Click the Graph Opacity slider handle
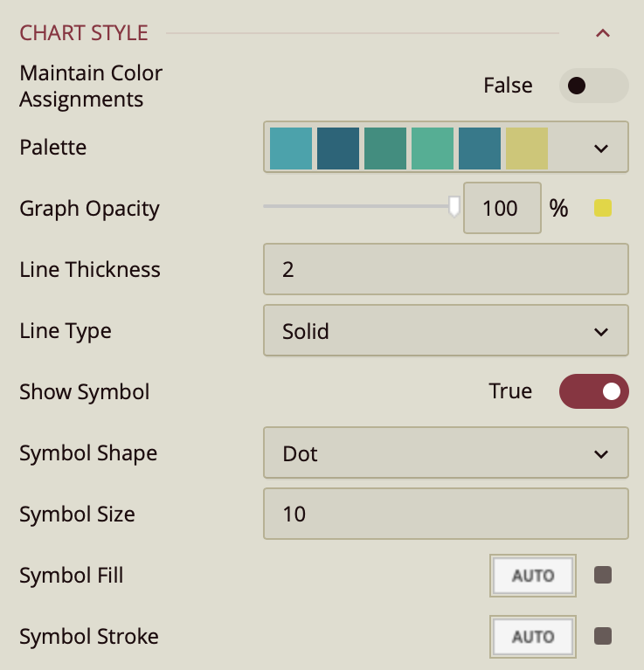The width and height of the screenshot is (644, 670). tap(454, 206)
